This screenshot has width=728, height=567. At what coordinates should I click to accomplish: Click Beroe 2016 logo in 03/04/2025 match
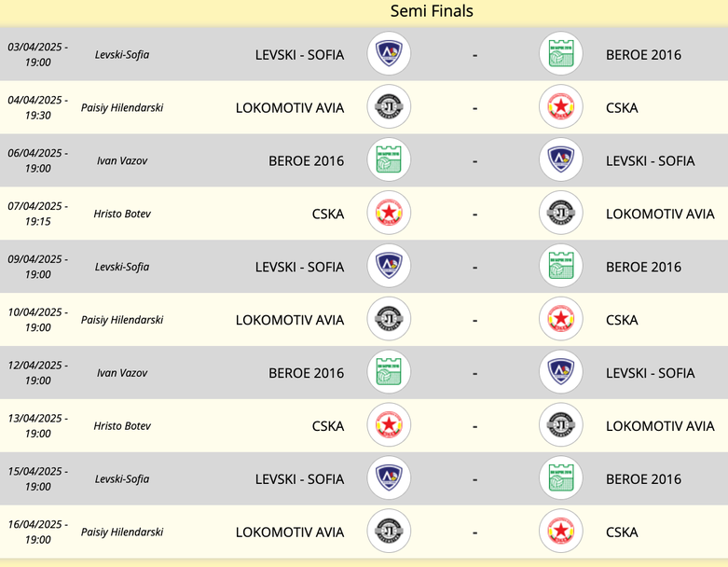tap(561, 54)
